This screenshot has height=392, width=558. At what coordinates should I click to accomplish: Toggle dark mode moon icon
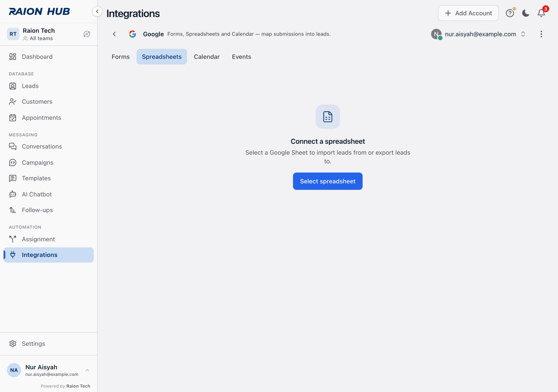tap(526, 13)
